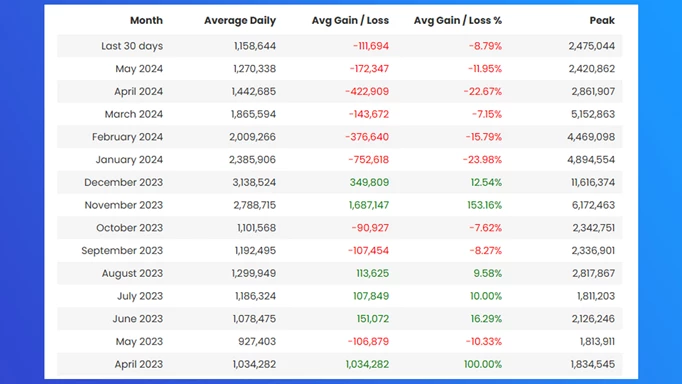Viewport: 682px width, 384px height.
Task: Click February 2024 loss value -376,640
Action: (x=367, y=137)
